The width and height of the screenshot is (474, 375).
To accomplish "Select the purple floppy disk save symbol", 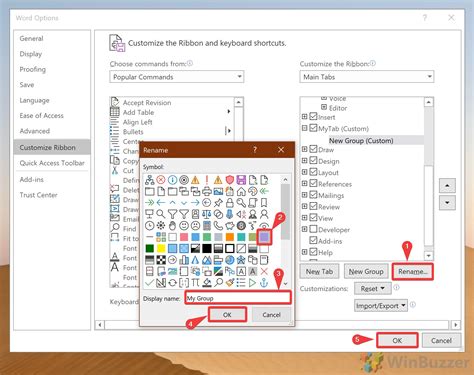I will click(241, 180).
